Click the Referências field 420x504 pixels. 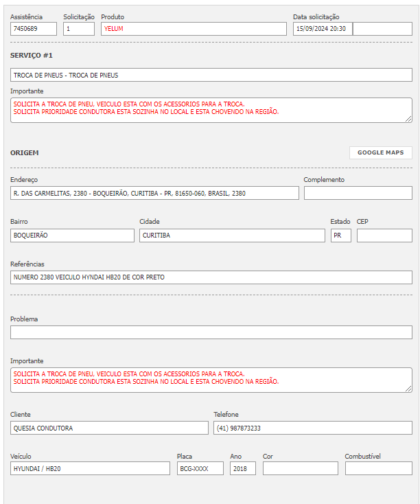[x=211, y=277]
